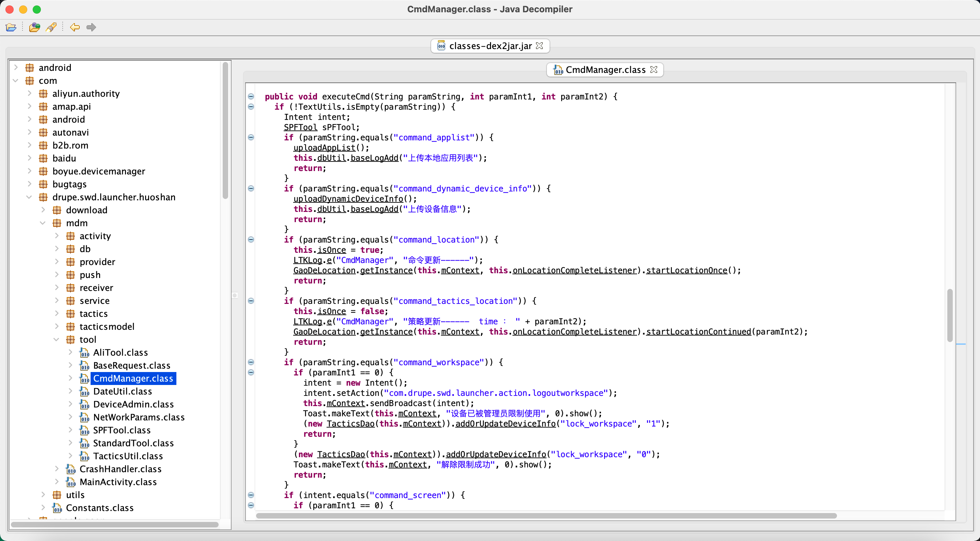Collapse the drupe.swd.launcher.huoshan package
Viewport: 980px width, 541px height.
click(x=30, y=197)
